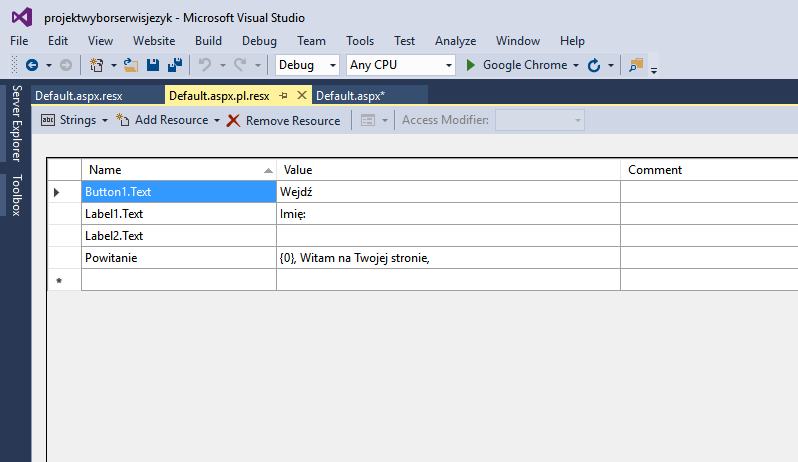Select the Label2.Text name cell

click(179, 236)
